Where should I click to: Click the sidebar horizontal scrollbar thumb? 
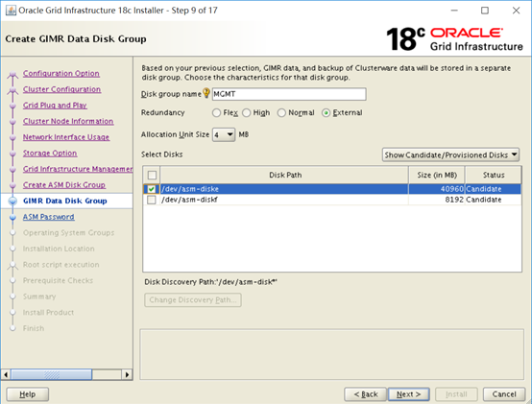click(x=51, y=374)
